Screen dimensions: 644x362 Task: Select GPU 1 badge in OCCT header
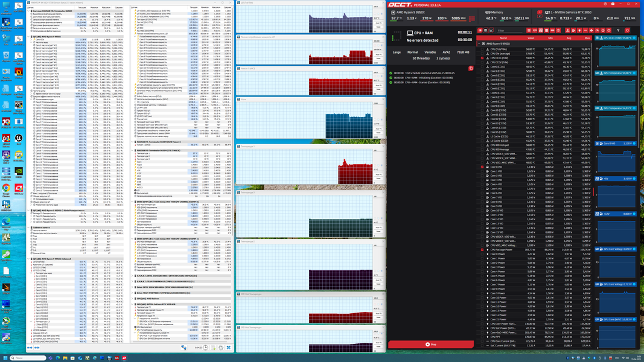540,13
